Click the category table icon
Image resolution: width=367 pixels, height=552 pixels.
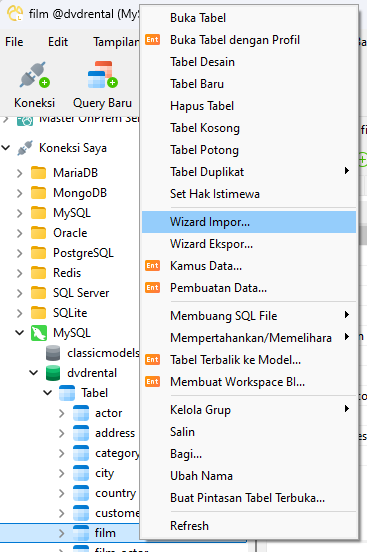[x=81, y=453]
